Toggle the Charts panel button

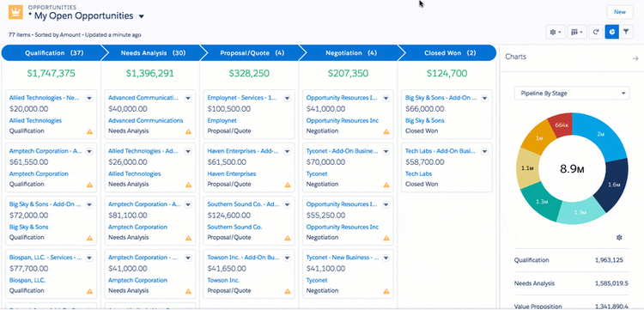611,32
